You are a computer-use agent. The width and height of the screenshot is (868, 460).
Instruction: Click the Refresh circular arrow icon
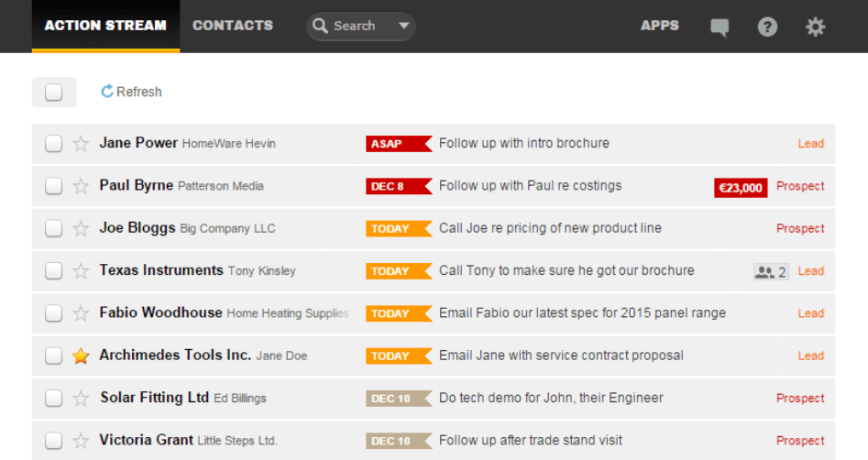[107, 92]
